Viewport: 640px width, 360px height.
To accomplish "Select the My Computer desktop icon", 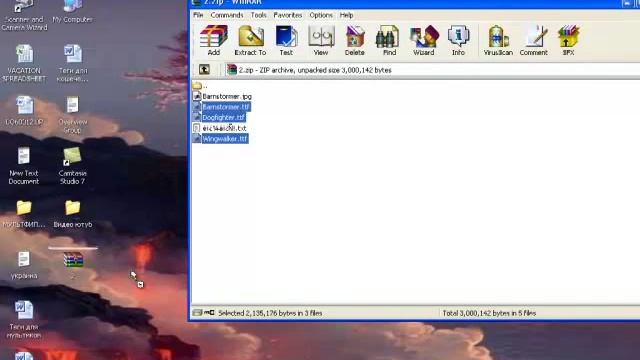I will point(72,12).
